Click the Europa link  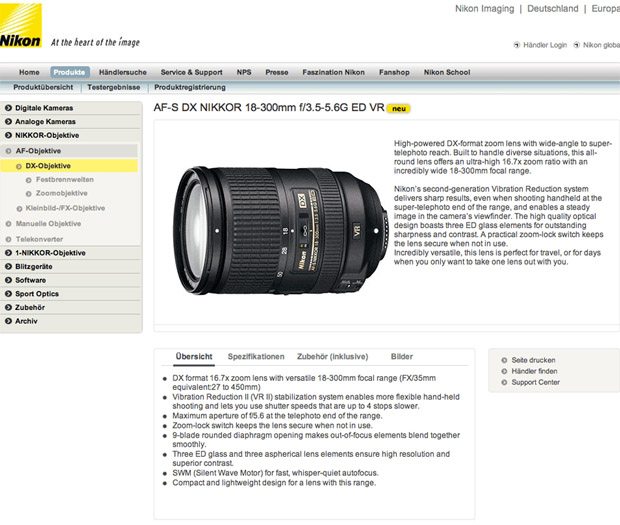pos(605,9)
